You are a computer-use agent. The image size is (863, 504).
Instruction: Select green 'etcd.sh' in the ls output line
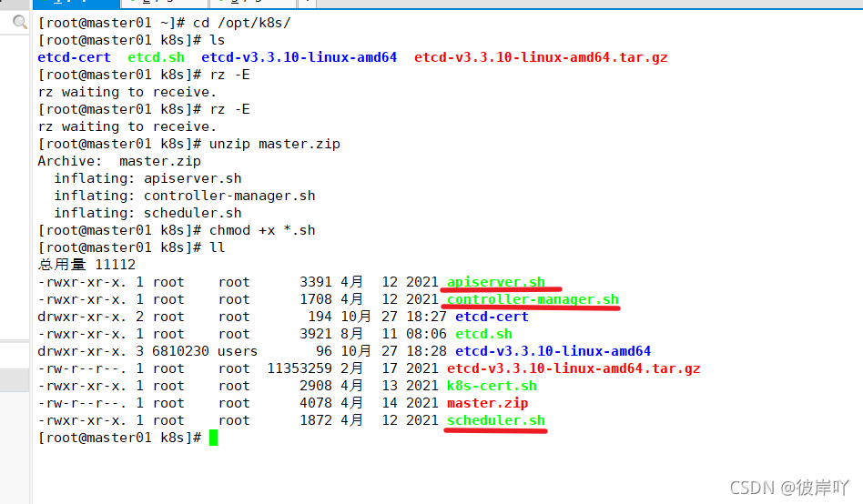click(x=157, y=57)
